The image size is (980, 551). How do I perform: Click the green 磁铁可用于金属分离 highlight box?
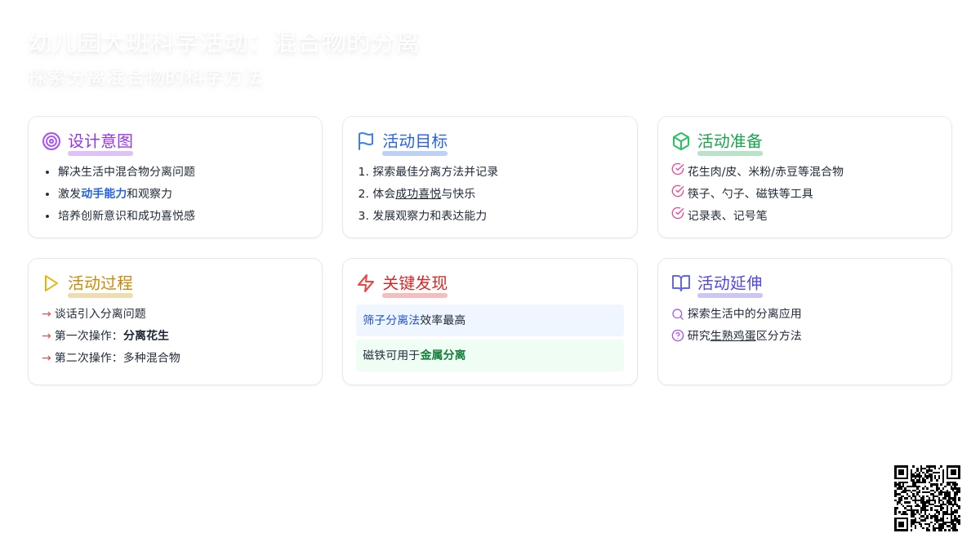(490, 355)
